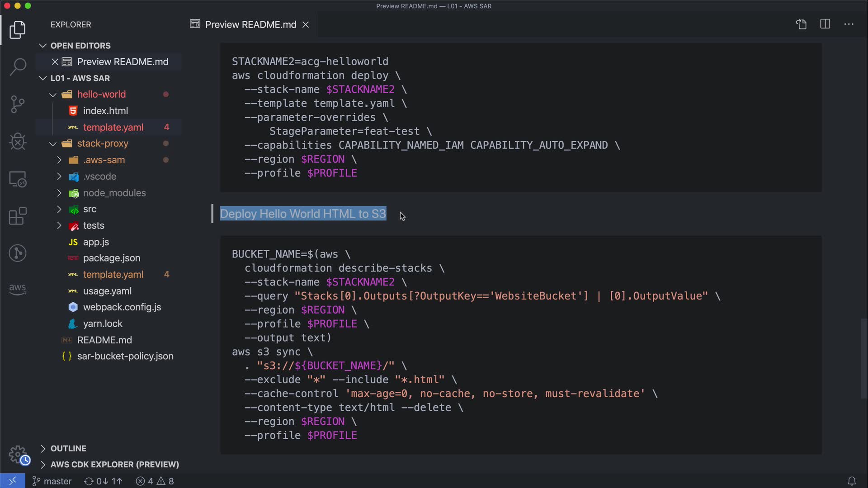868x488 pixels.
Task: Open the notifications bell
Action: [x=851, y=481]
